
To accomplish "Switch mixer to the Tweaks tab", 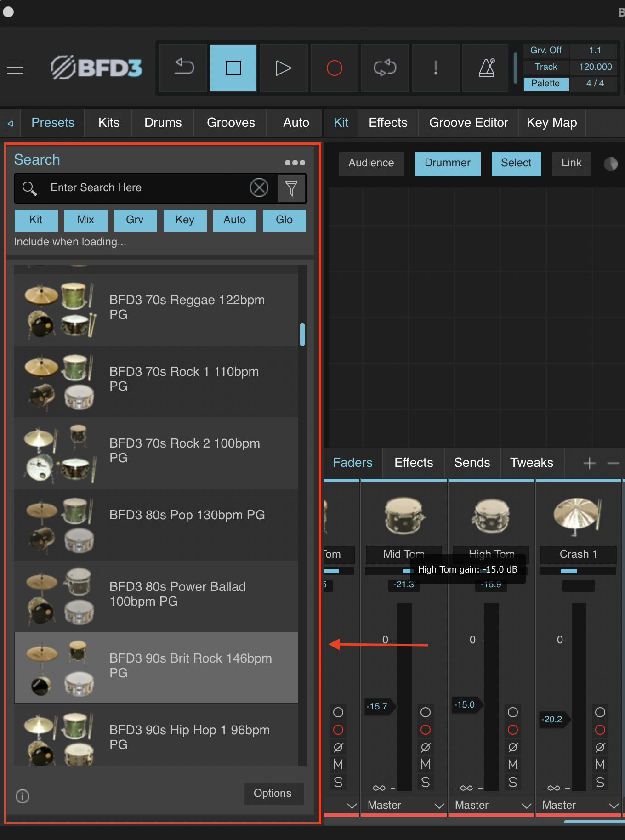I will (x=532, y=463).
